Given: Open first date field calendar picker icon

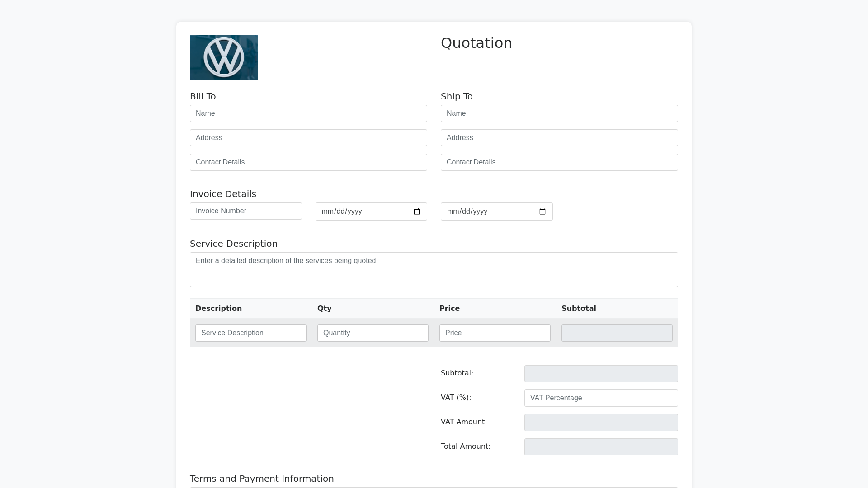Looking at the screenshot, I should tap(417, 211).
